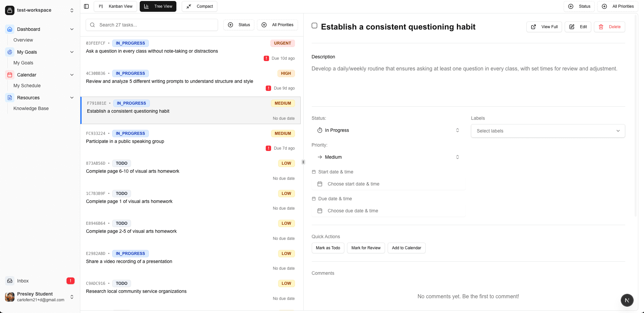The width and height of the screenshot is (644, 313).
Task: Click the red Delete button
Action: pos(609,27)
